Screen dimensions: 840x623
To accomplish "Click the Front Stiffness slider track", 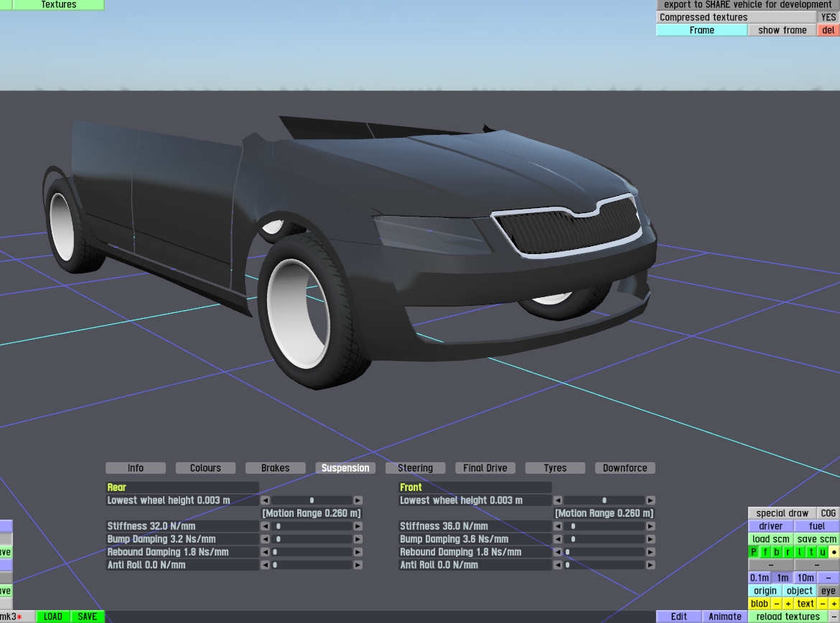I will point(605,526).
